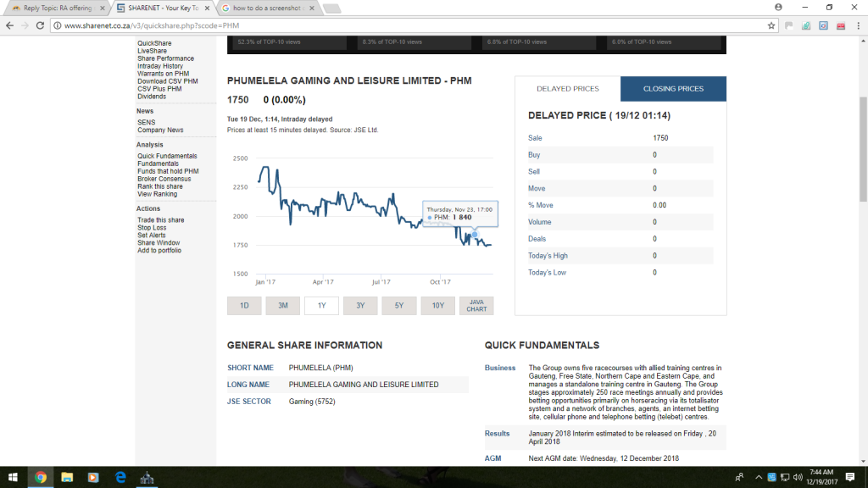The width and height of the screenshot is (868, 488).
Task: Reload the page with the refresh icon
Action: [x=42, y=25]
